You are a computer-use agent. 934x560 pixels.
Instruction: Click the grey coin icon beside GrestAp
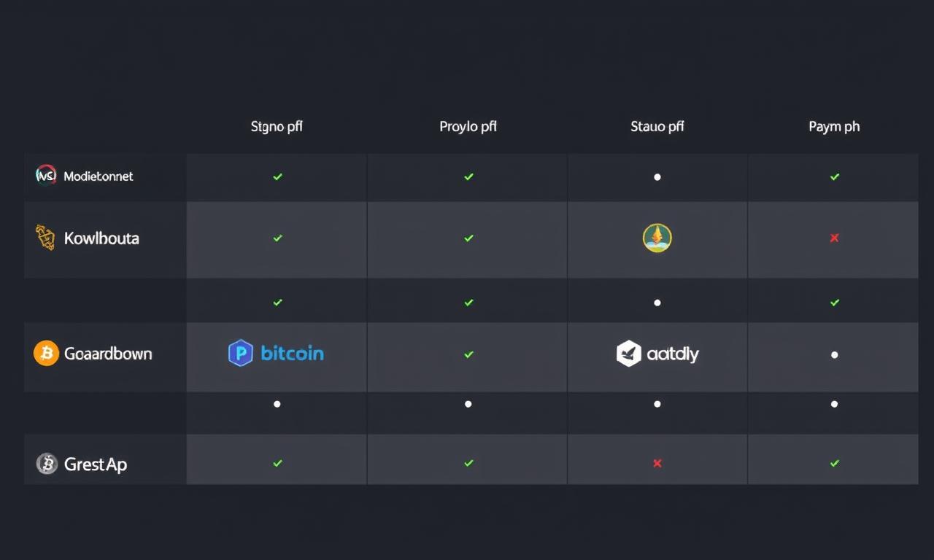47,464
